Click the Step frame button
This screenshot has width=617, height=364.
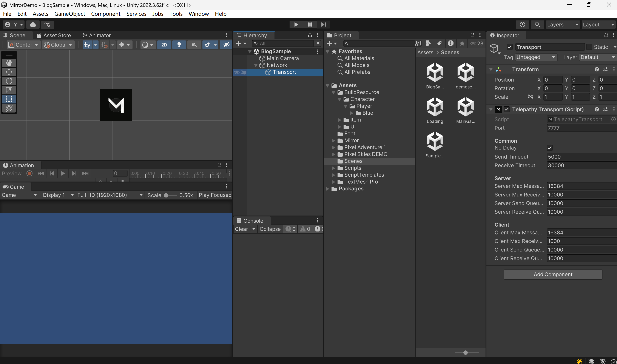324,25
